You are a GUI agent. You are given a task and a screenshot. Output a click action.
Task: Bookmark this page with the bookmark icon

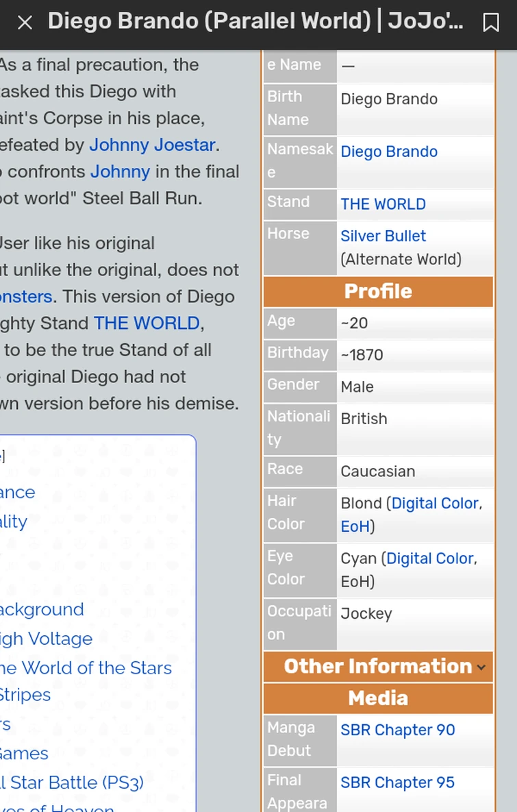coord(490,22)
